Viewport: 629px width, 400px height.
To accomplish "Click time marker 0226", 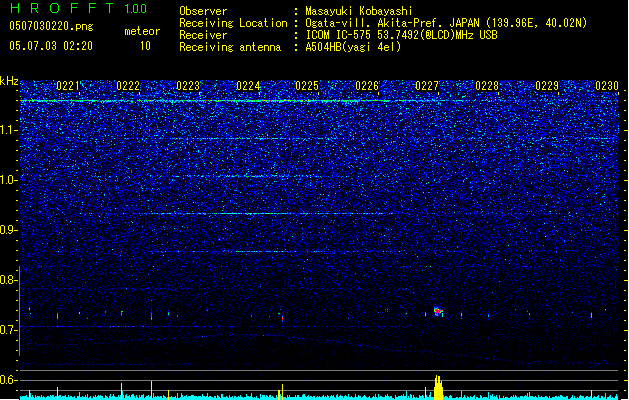I will click(367, 86).
